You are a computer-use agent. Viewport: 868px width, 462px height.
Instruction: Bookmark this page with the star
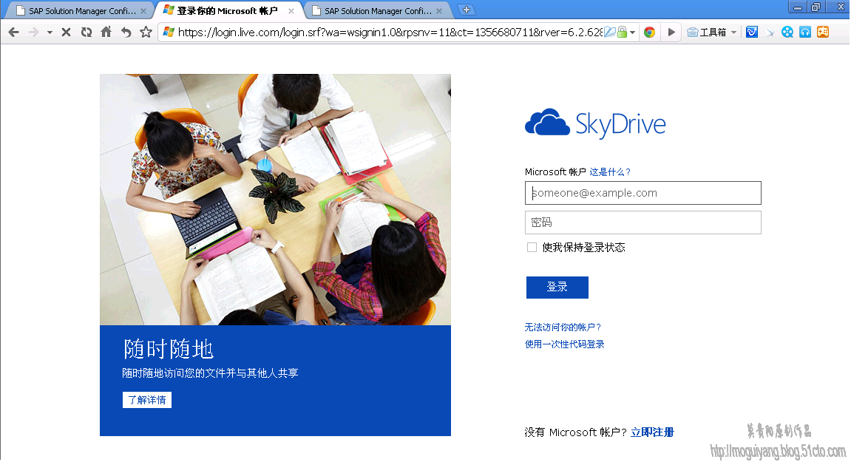pos(146,32)
